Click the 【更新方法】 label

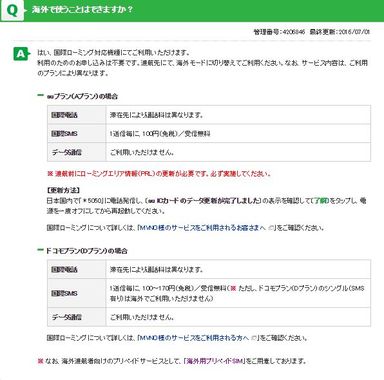point(63,190)
